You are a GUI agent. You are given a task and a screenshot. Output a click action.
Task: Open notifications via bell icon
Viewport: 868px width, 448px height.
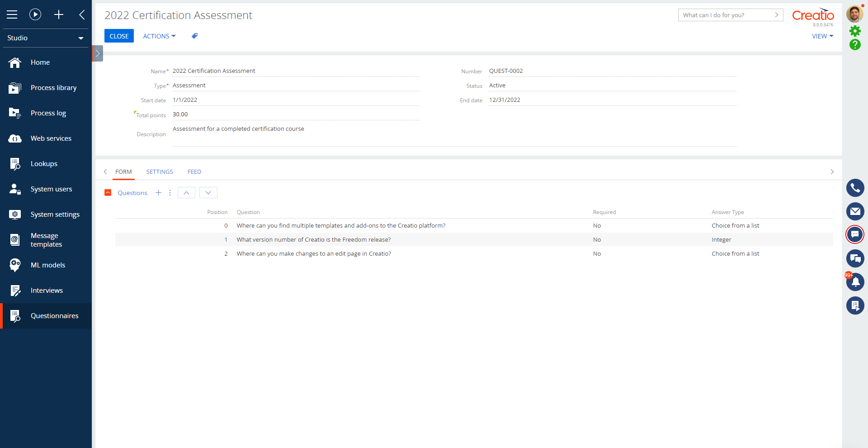click(x=855, y=282)
